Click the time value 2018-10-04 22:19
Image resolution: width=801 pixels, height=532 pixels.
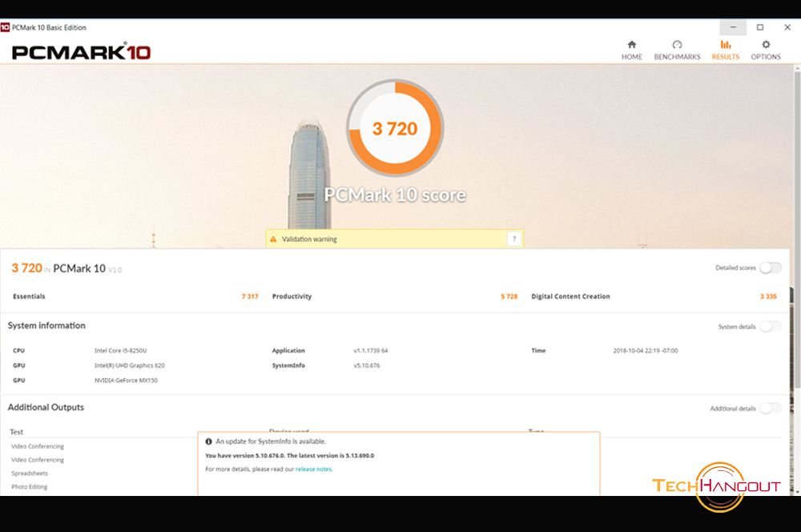point(646,351)
